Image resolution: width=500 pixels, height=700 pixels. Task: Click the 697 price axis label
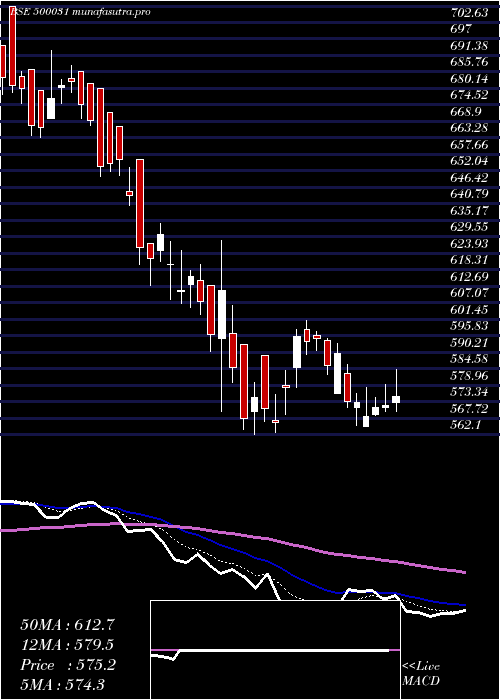pos(461,29)
